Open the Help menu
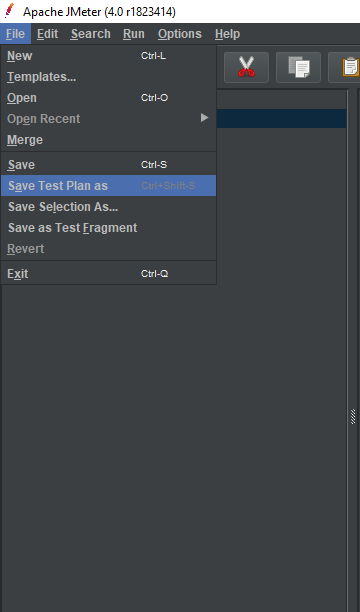Image resolution: width=360 pixels, height=612 pixels. (227, 34)
